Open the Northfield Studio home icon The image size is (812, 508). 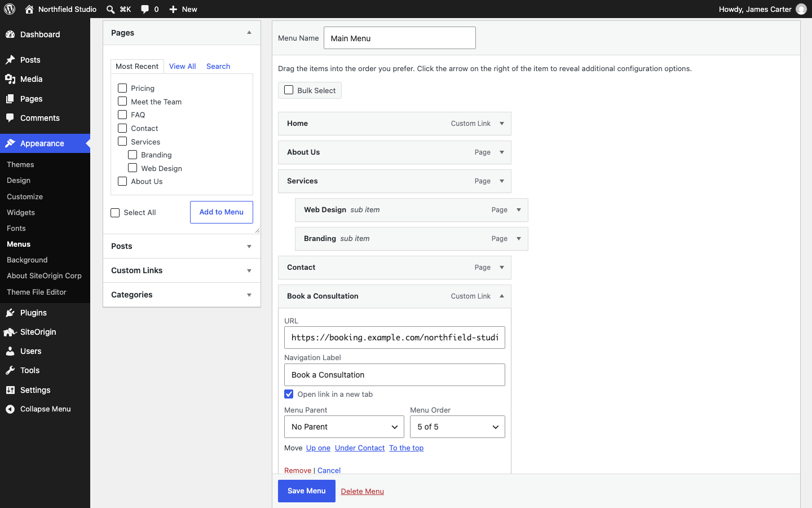(x=29, y=9)
